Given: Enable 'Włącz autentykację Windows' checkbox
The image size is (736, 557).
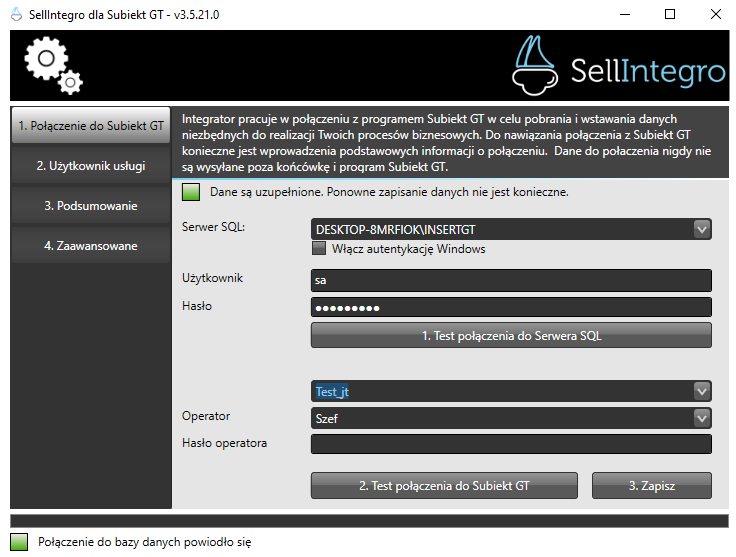Looking at the screenshot, I should pos(319,248).
